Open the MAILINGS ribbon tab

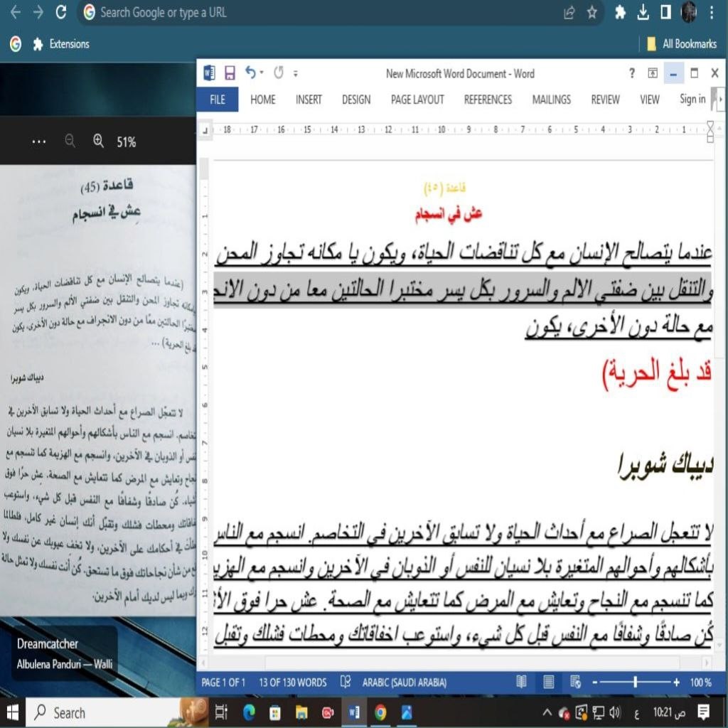click(552, 100)
